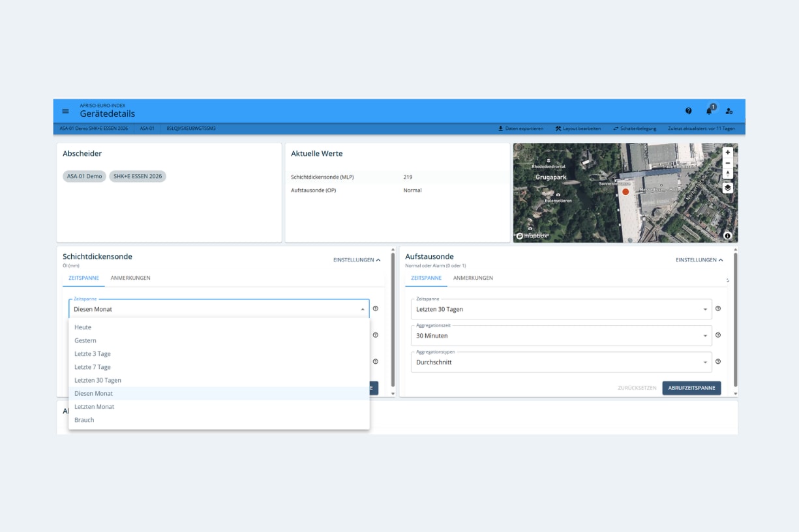Choose Brauch option in list

point(219,420)
